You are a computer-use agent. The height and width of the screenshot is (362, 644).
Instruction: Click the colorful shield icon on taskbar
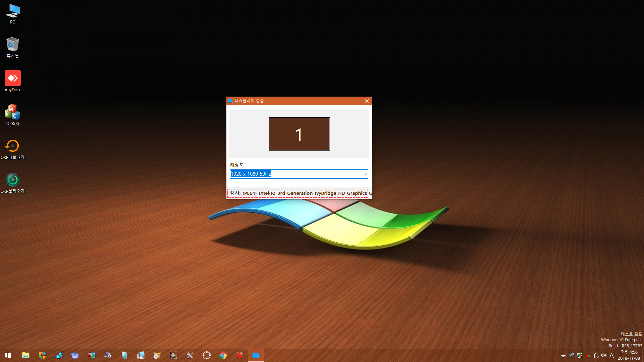pos(42,355)
